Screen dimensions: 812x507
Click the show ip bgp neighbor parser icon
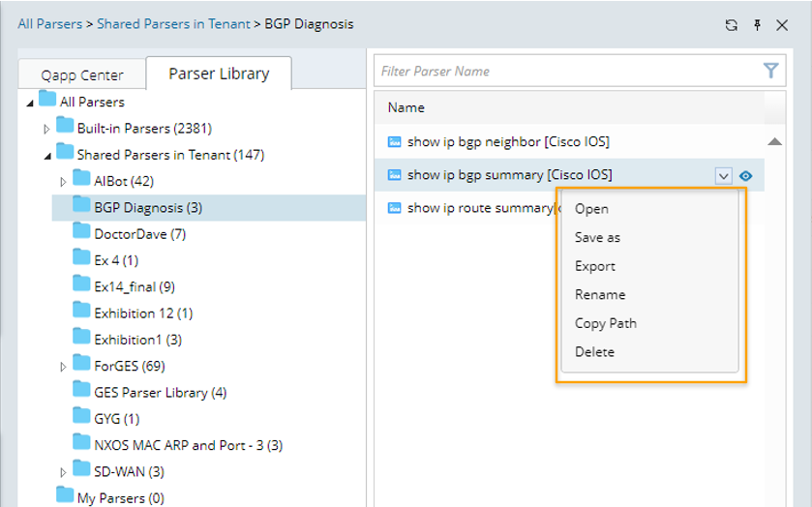pos(394,142)
